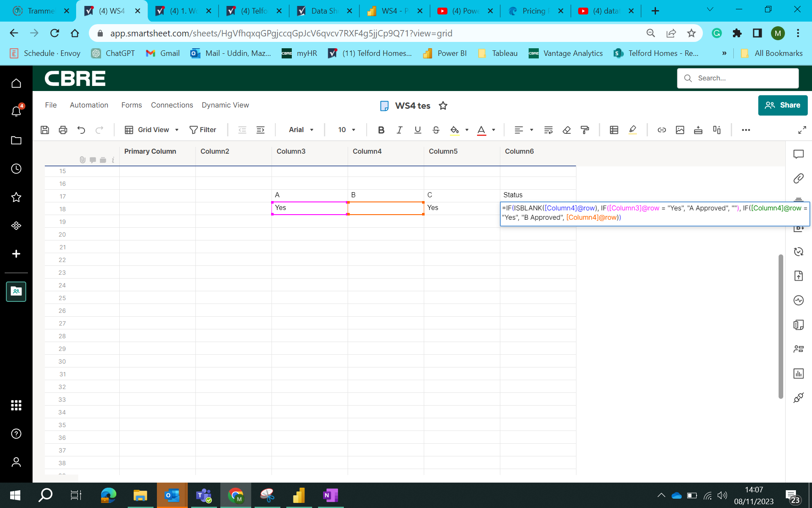The image size is (812, 508).
Task: Open more toolbar options ellipsis
Action: 746,130
